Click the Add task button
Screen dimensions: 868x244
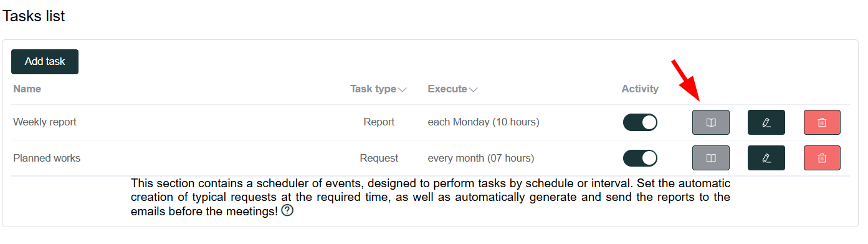(45, 62)
